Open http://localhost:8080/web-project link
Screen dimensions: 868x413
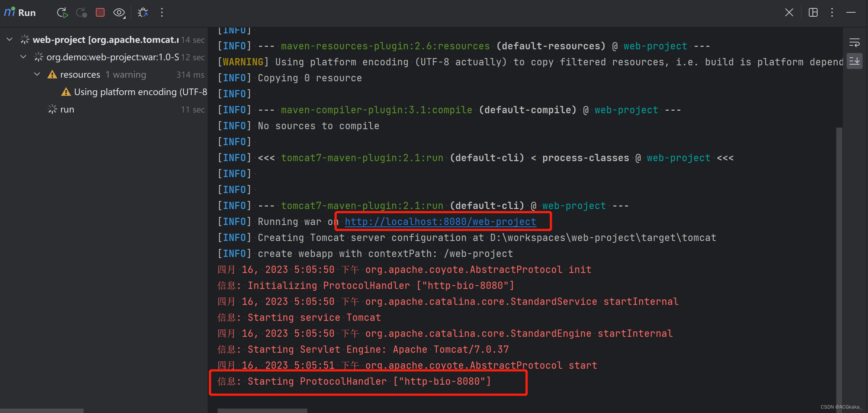tap(440, 222)
